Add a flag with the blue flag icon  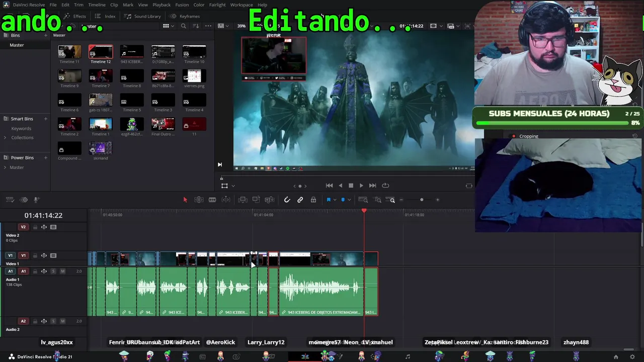coord(329,200)
